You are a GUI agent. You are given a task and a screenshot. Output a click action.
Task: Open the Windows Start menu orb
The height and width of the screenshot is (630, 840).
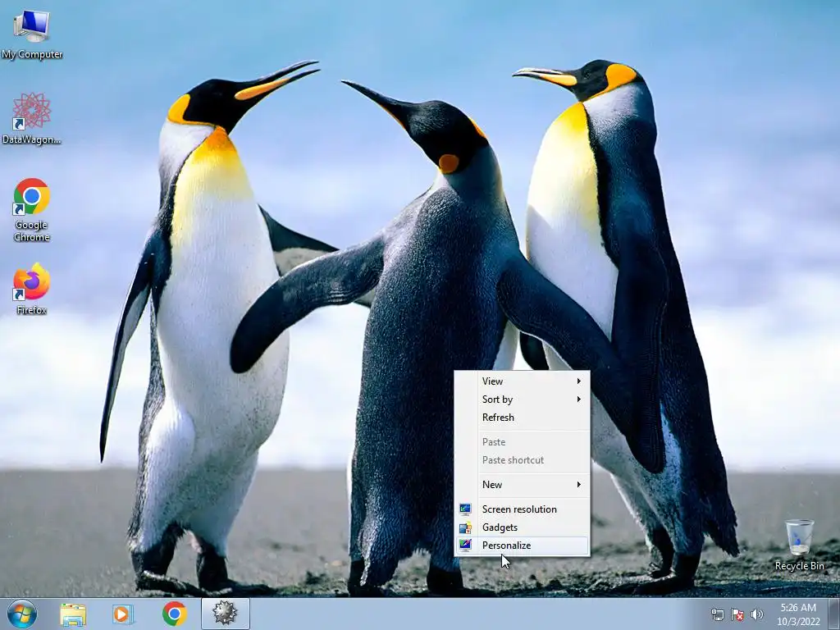click(x=21, y=614)
